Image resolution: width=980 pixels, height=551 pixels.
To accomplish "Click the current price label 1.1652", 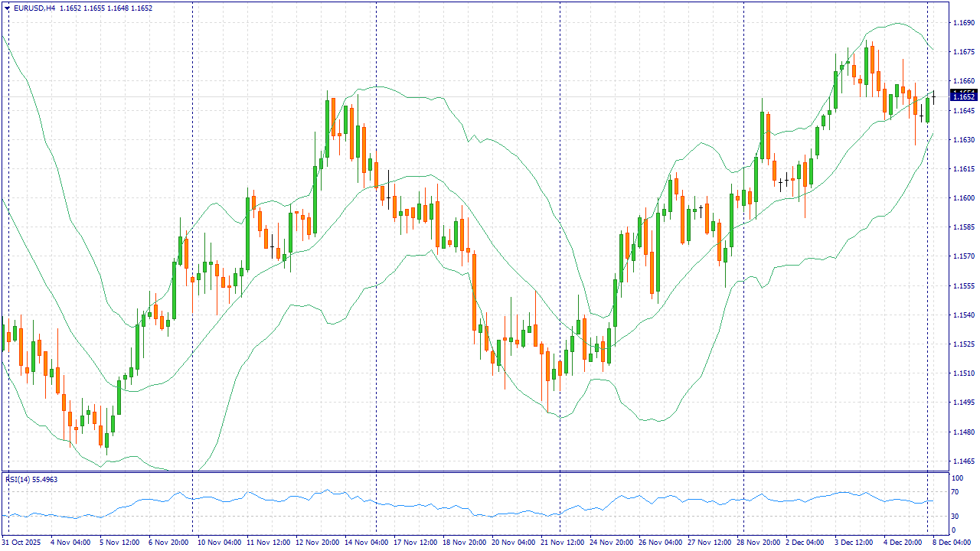I will pyautogui.click(x=963, y=96).
